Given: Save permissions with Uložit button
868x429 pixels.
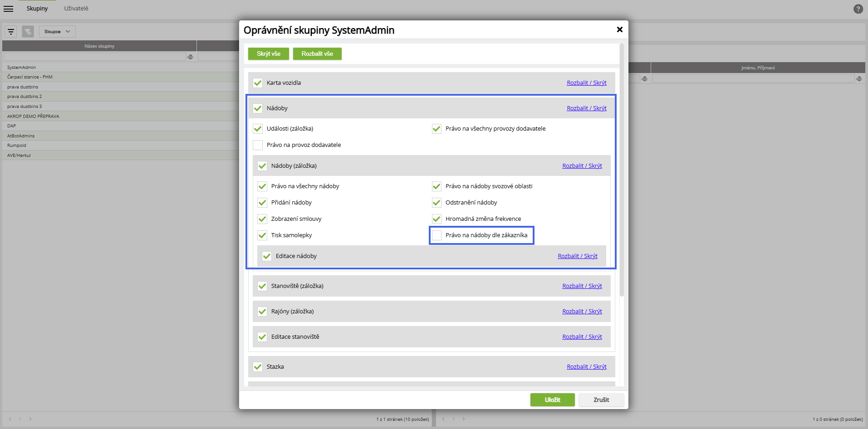Looking at the screenshot, I should (x=553, y=400).
